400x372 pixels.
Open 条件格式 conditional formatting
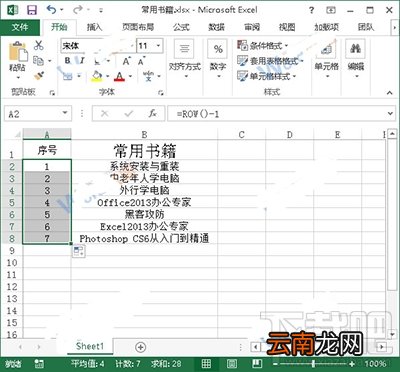click(262, 45)
